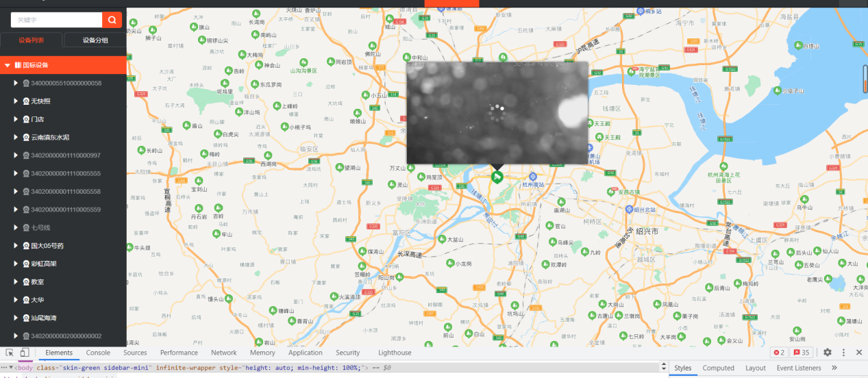Open DevTools more options menu

[843, 353]
